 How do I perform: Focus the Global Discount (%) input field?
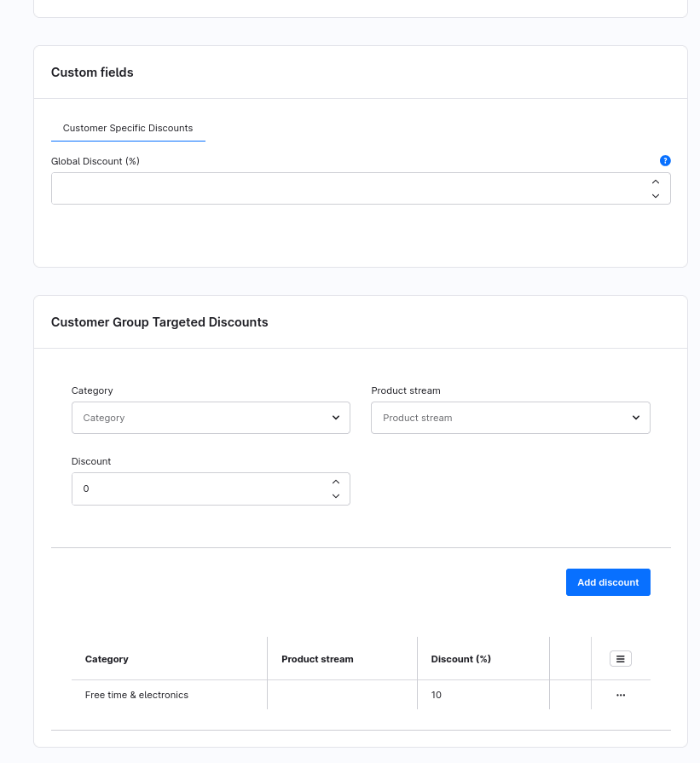(341, 188)
